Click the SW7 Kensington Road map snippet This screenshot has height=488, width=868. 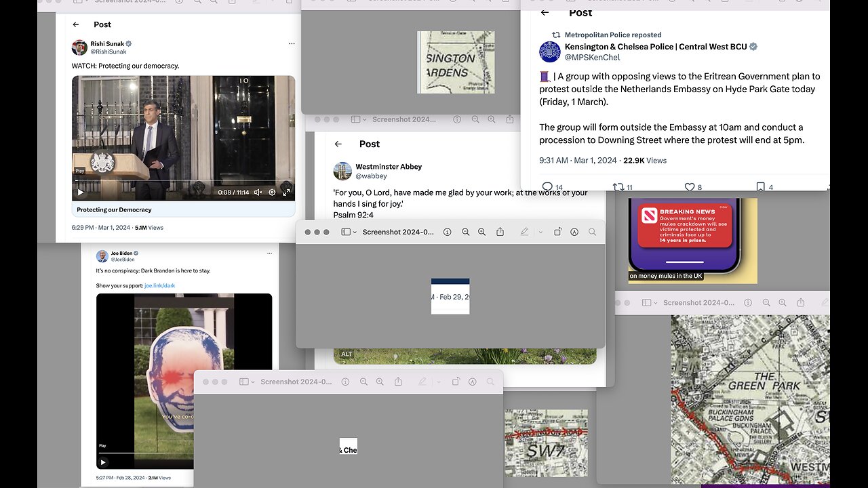pos(546,443)
